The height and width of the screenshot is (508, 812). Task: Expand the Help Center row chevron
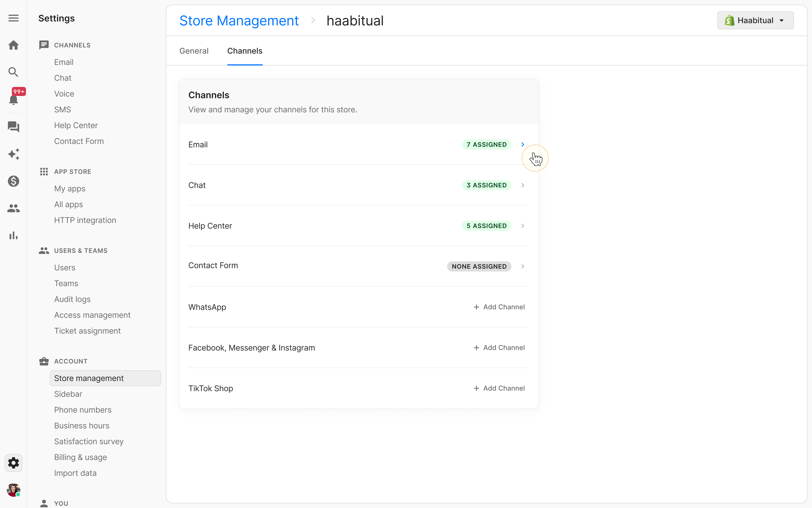pos(523,226)
